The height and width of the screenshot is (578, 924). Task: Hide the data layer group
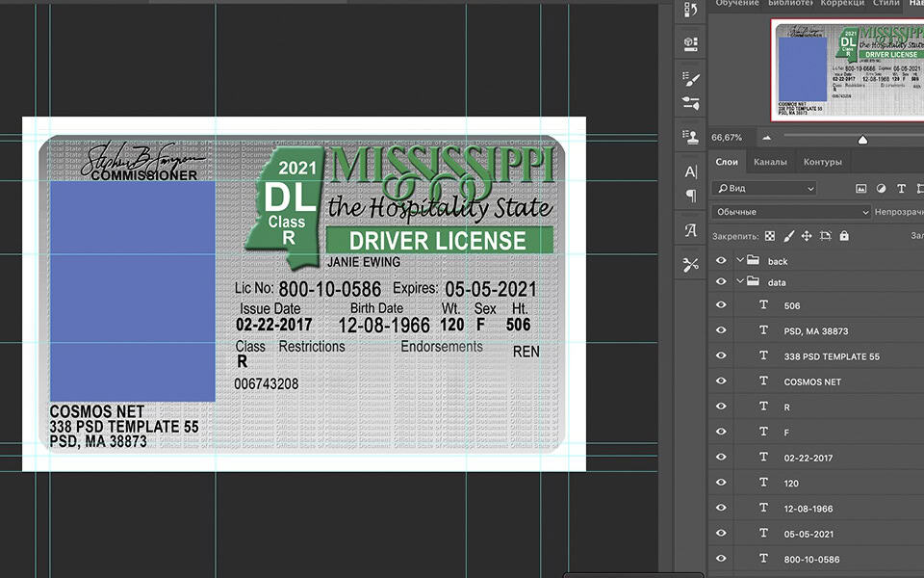coord(721,281)
